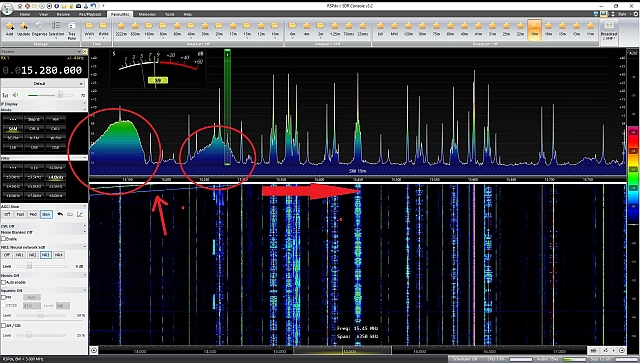Screen dimensions: 640x363
Task: Switch to the Home ribbon tab
Action: tap(25, 14)
